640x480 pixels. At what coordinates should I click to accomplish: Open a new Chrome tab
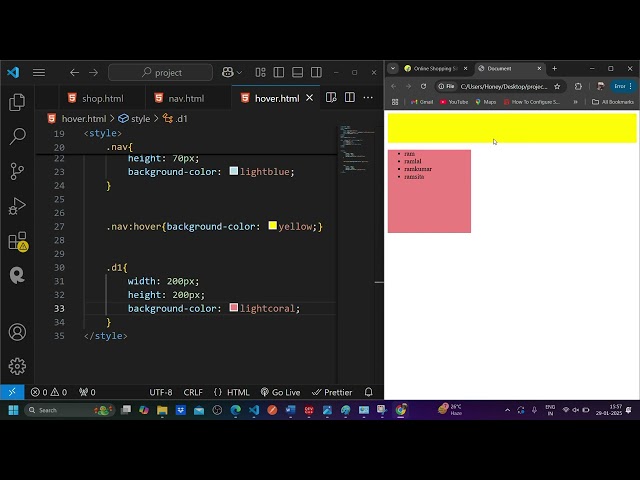pos(554,69)
